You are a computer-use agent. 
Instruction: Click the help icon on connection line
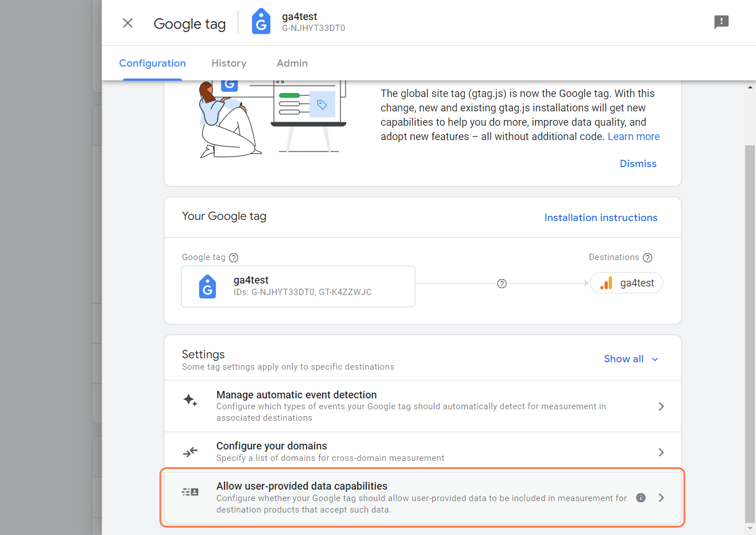pyautogui.click(x=502, y=284)
